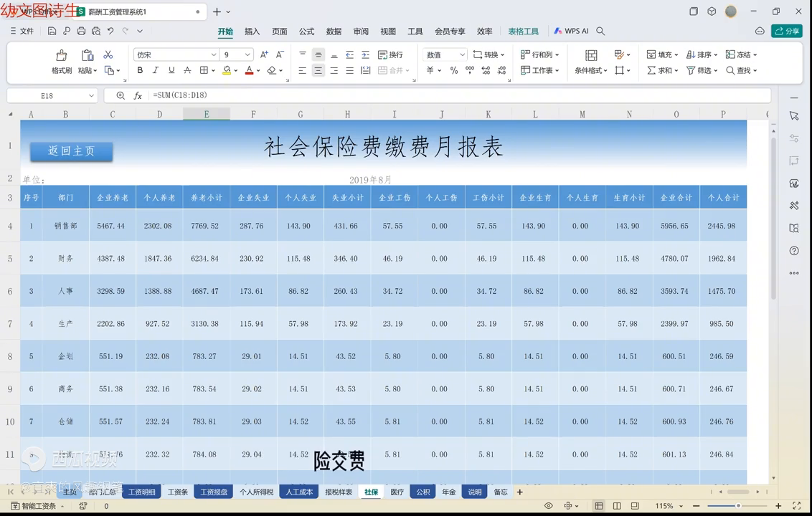Click the Increase Font Size icon

tap(264, 54)
